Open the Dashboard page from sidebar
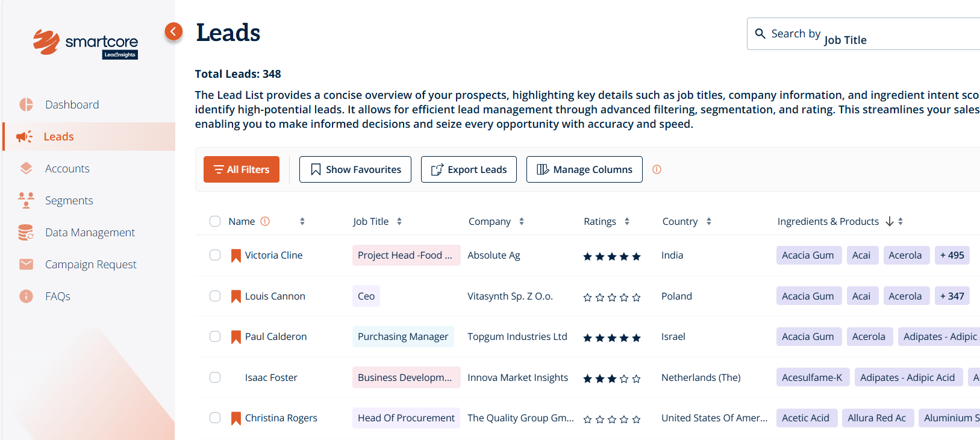 [72, 104]
